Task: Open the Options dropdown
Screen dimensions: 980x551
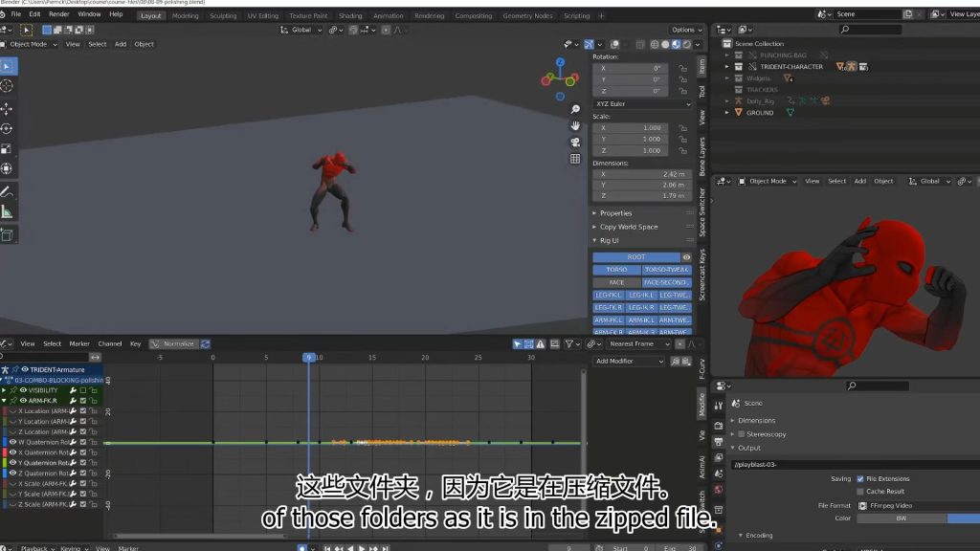Action: point(686,30)
